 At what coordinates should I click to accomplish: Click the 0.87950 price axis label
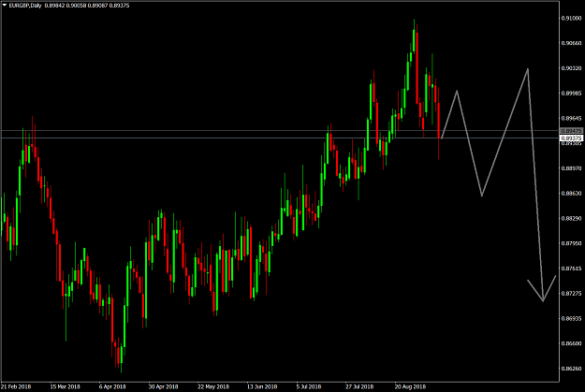(x=572, y=243)
